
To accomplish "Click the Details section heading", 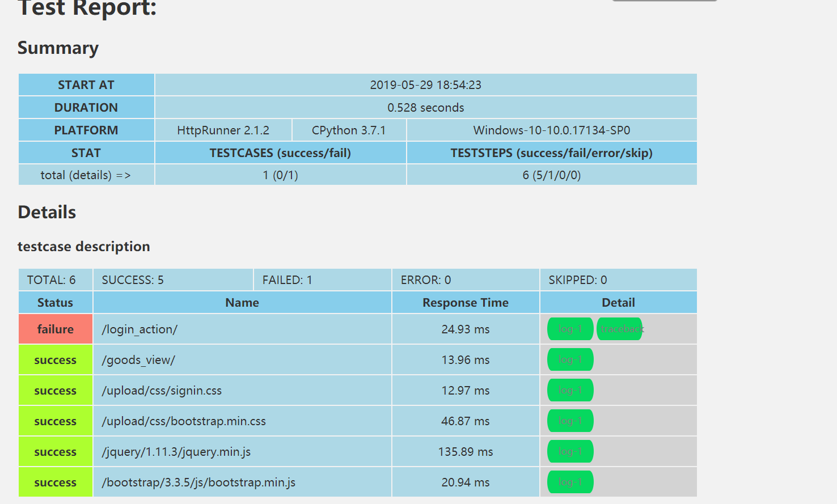I will [47, 212].
